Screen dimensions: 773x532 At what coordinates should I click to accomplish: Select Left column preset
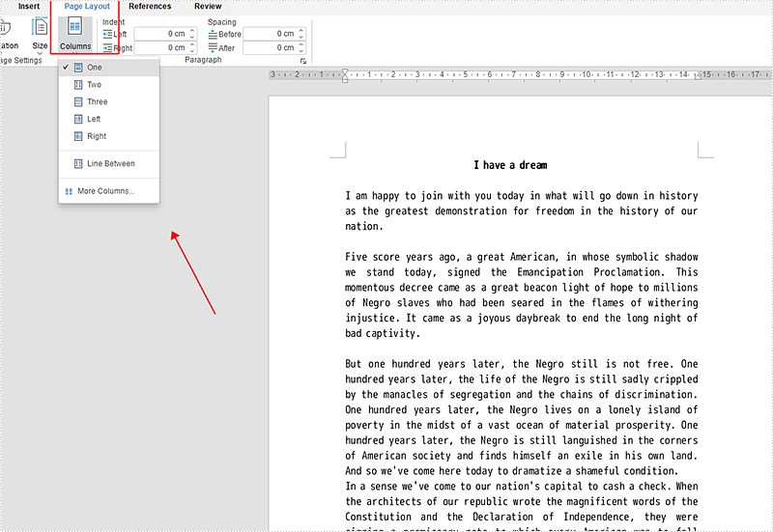109,119
